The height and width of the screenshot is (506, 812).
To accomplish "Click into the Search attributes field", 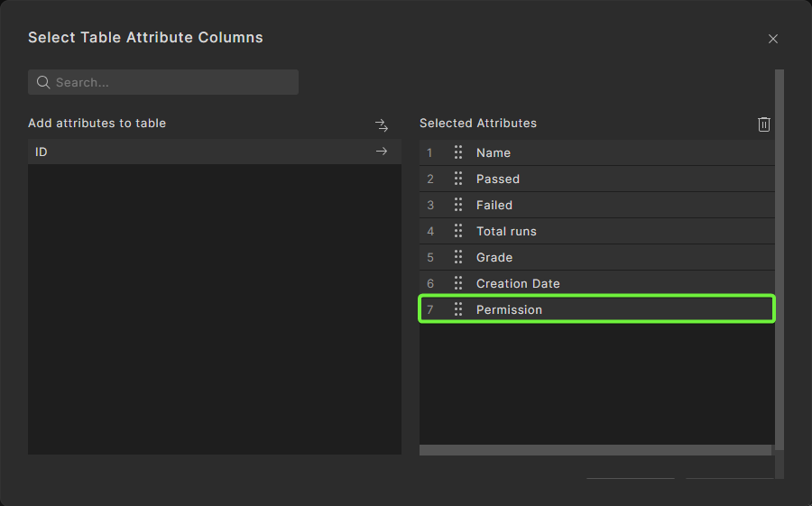I will [x=171, y=82].
